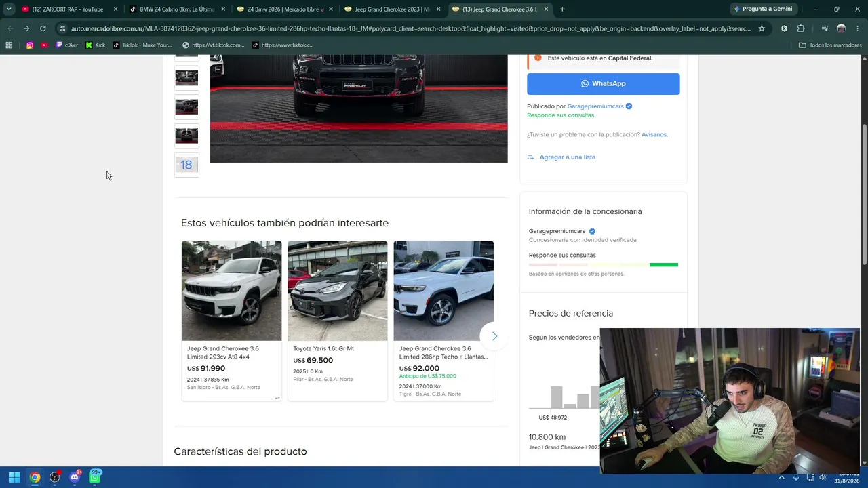The height and width of the screenshot is (488, 868).
Task: Open Discord from the taskbar
Action: point(75,477)
